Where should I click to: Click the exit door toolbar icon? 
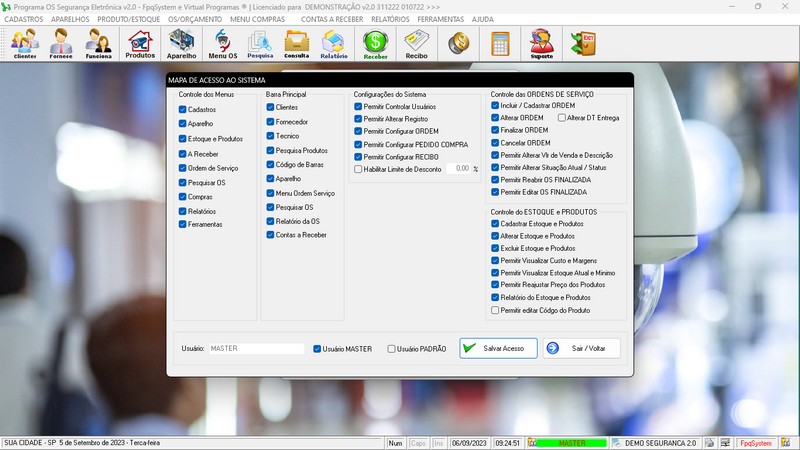point(583,43)
